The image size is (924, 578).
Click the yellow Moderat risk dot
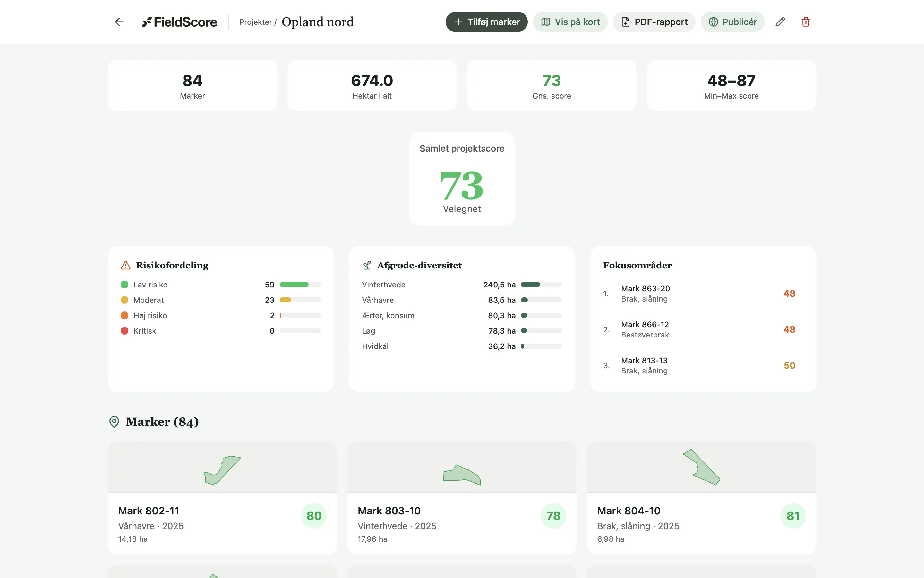click(124, 300)
